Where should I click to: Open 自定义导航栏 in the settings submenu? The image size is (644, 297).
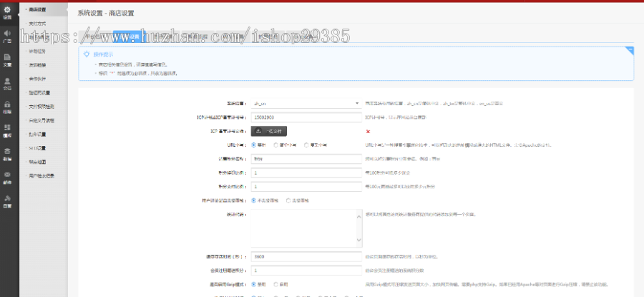(x=42, y=120)
